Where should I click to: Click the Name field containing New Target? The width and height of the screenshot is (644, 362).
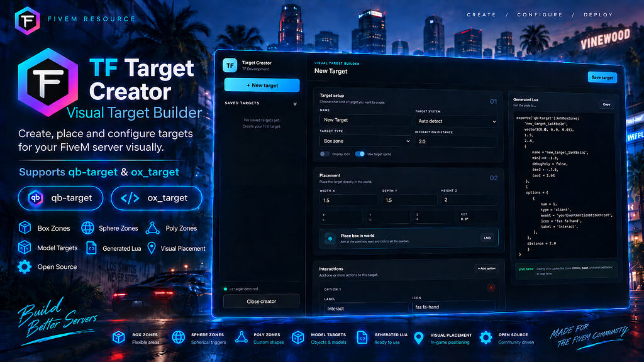[x=365, y=120]
